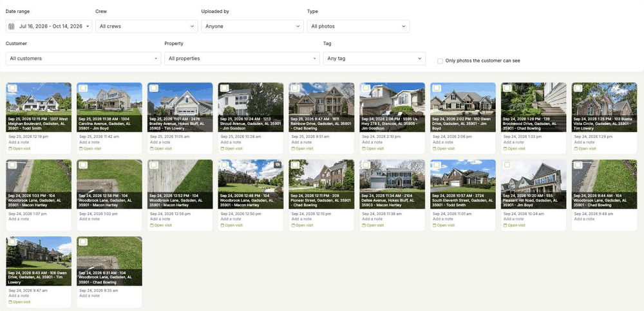Select the 1307 West Meighan Boulevard photo checkbox

click(13, 88)
